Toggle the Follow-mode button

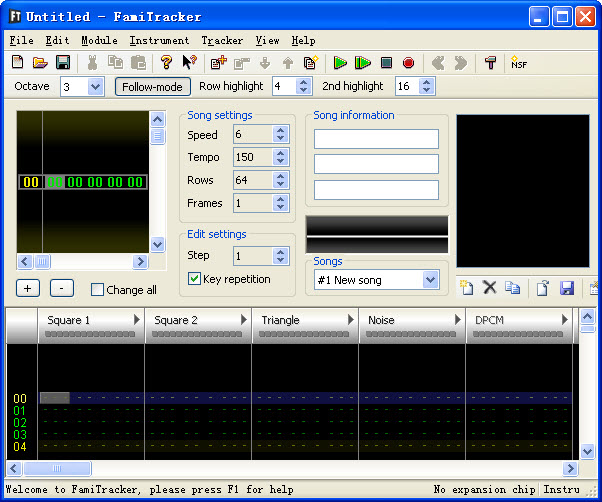point(151,87)
